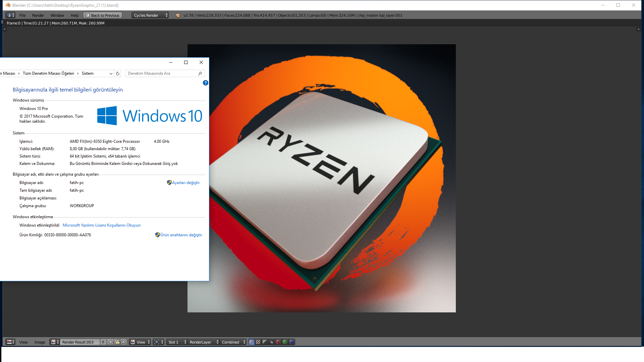
Task: Click the Render Result.003 name field
Action: pos(80,342)
